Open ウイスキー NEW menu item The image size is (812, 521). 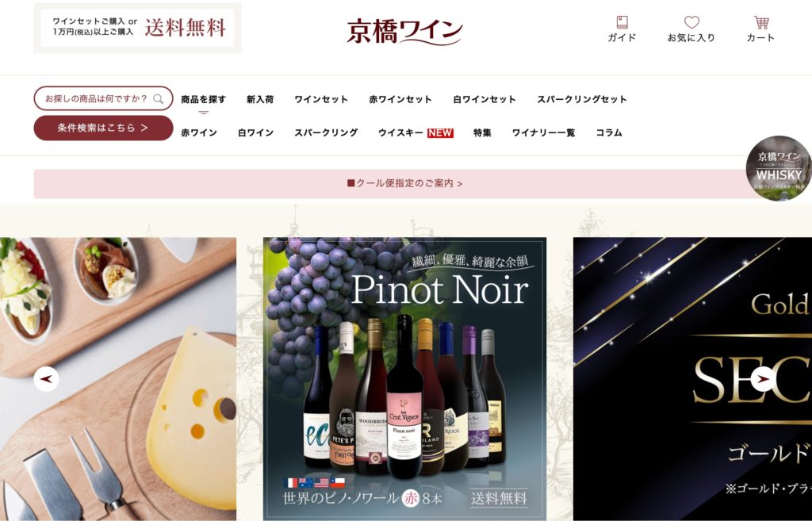[416, 132]
